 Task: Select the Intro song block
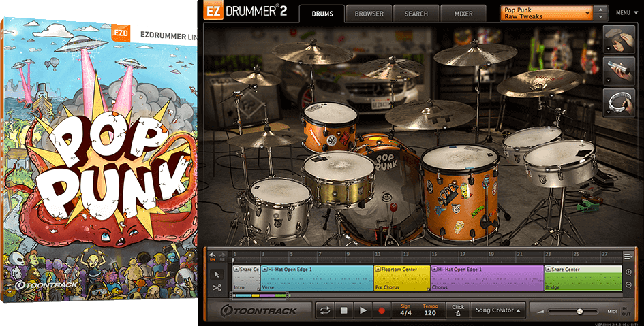(246, 278)
